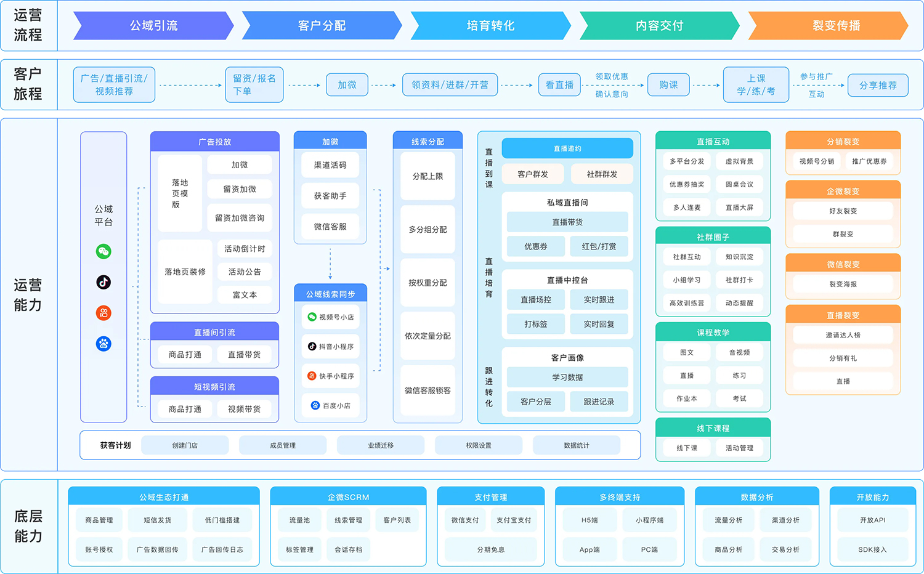The width and height of the screenshot is (924, 574).
Task: Click the Baidu icon beside 百度小店
Action: pyautogui.click(x=315, y=405)
